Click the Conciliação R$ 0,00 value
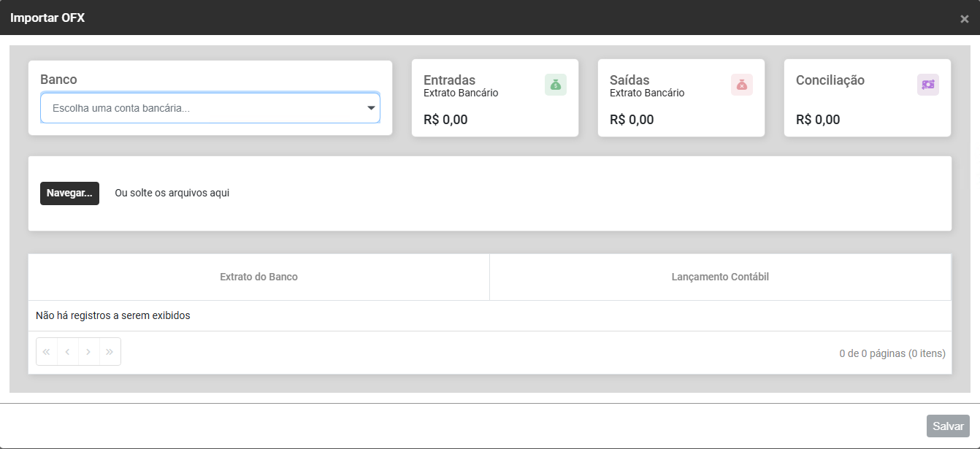This screenshot has height=449, width=980. [x=818, y=120]
